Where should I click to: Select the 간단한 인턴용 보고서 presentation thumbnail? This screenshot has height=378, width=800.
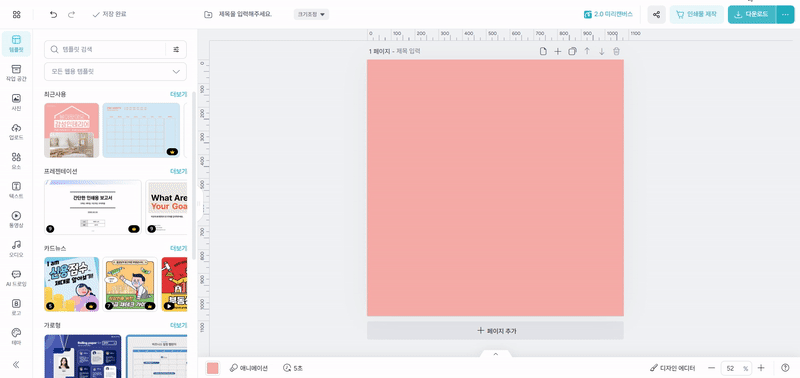click(93, 207)
